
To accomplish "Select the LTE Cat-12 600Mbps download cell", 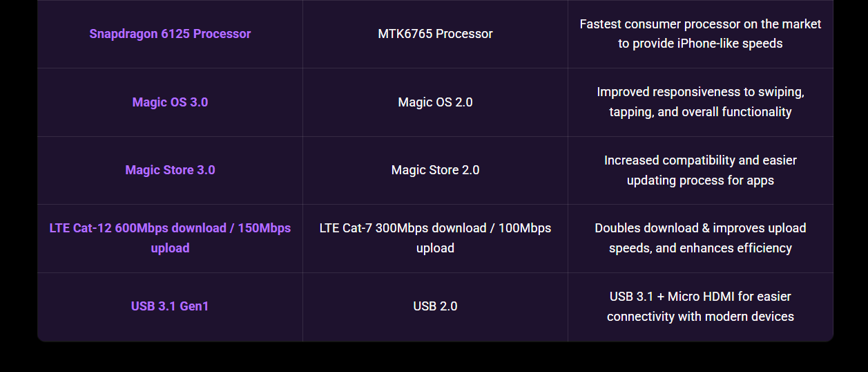I will coord(170,238).
